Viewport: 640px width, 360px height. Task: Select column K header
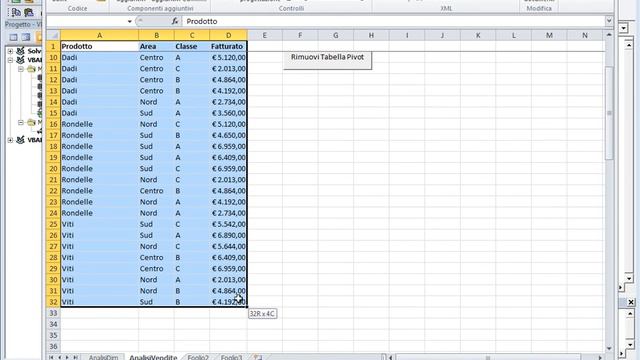pyautogui.click(x=478, y=36)
